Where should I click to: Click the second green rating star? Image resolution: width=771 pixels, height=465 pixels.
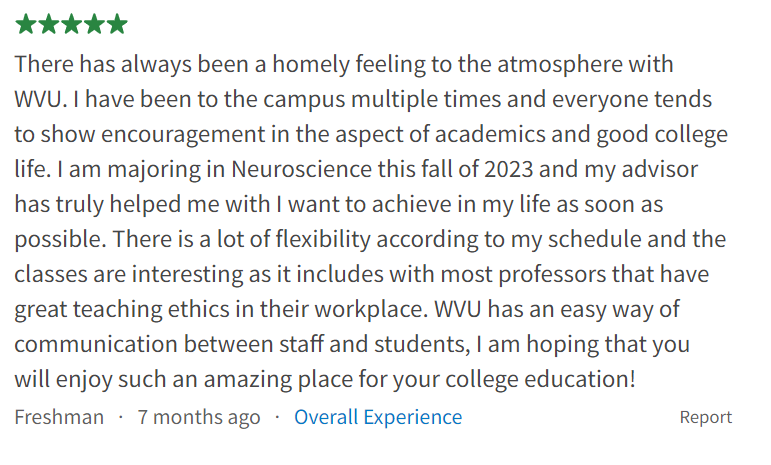point(49,24)
